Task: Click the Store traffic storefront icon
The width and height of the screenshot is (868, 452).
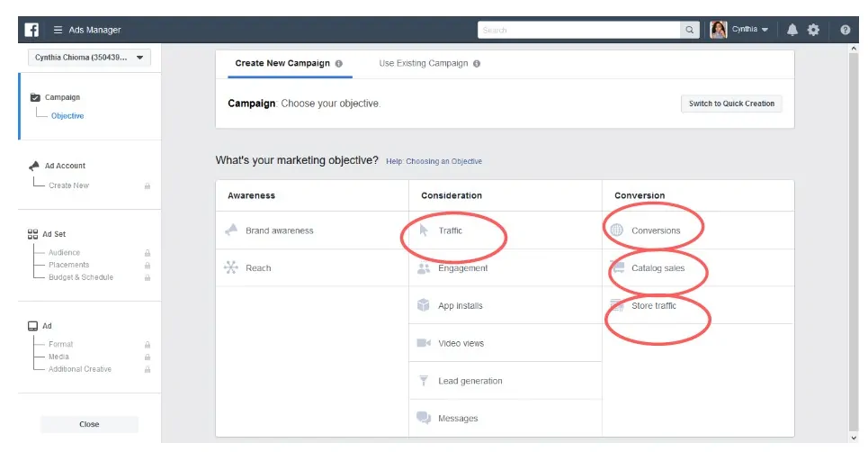Action: 617,305
